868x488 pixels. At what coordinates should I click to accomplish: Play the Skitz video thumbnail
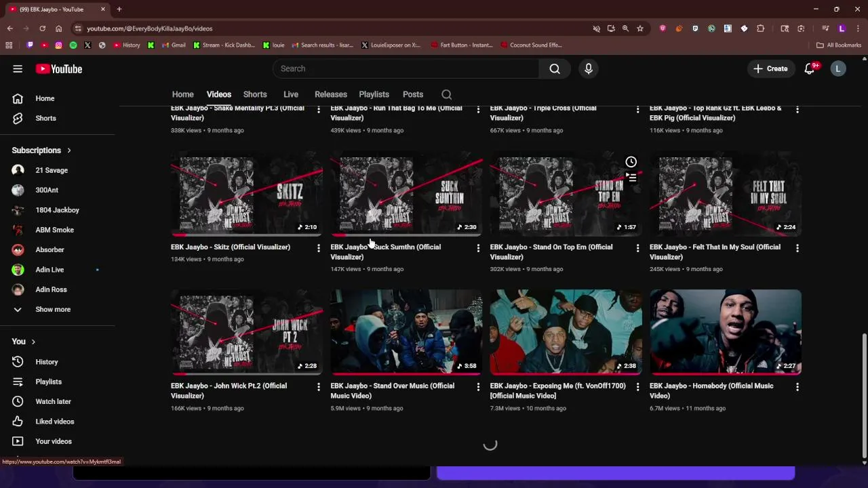pos(247,193)
